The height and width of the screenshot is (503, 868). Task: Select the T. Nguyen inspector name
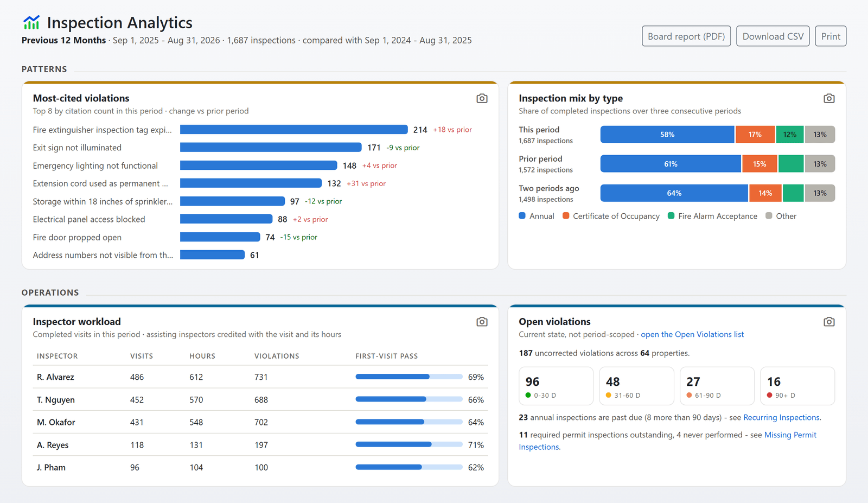[x=56, y=400]
